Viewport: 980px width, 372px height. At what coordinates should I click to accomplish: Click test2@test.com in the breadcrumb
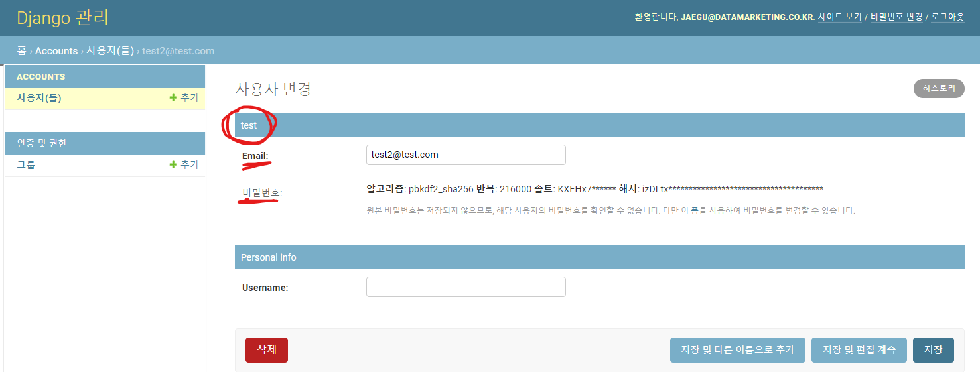tap(178, 51)
